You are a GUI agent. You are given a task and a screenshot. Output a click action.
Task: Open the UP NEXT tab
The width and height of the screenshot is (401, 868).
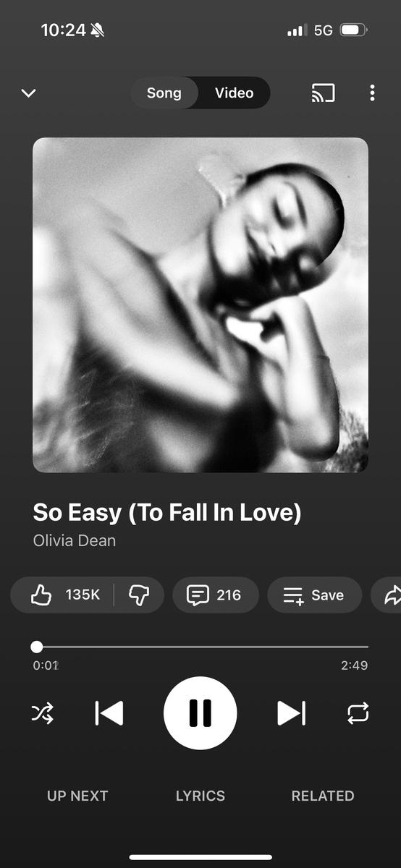(x=77, y=796)
